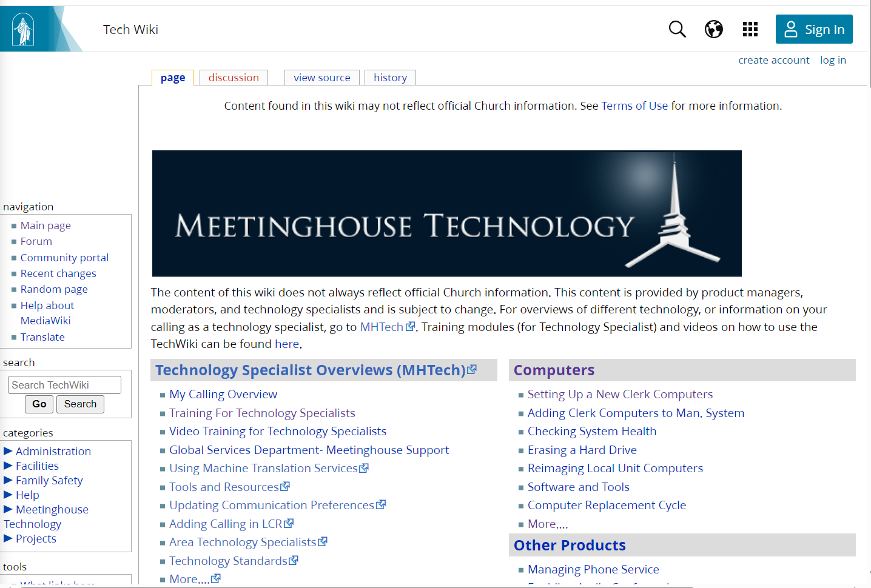The height and width of the screenshot is (588, 871).
Task: Open Setting Up a New Clerk Computers
Action: [x=620, y=394]
